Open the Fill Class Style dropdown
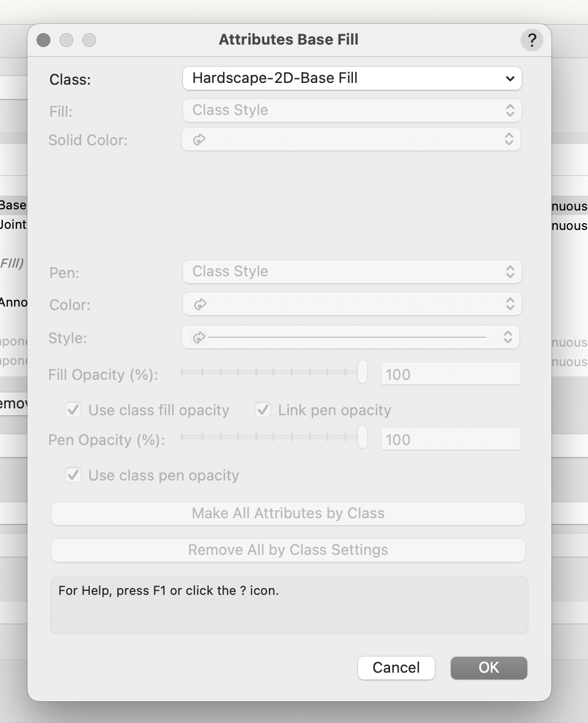The width and height of the screenshot is (588, 723). click(x=352, y=110)
